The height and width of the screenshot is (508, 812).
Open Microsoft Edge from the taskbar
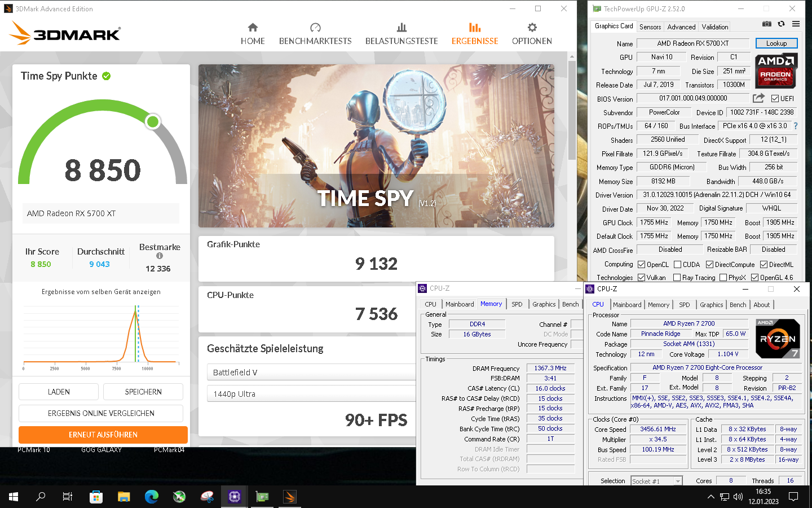(x=152, y=497)
